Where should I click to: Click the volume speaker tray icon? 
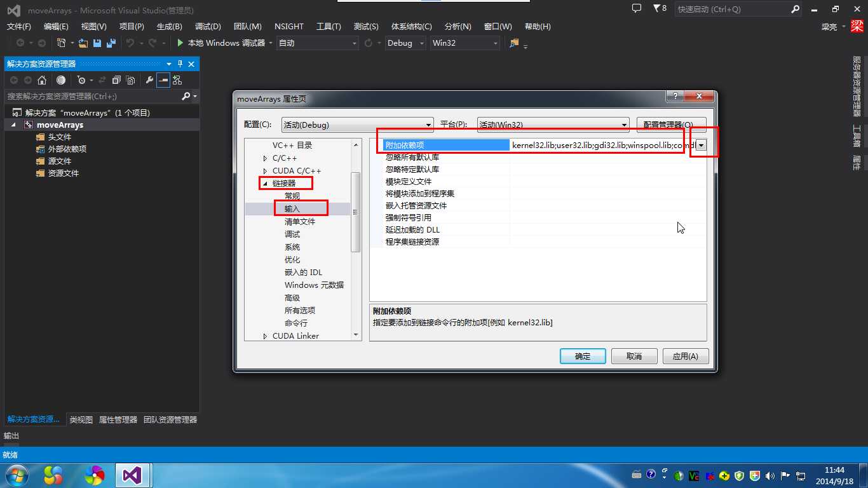[770, 475]
